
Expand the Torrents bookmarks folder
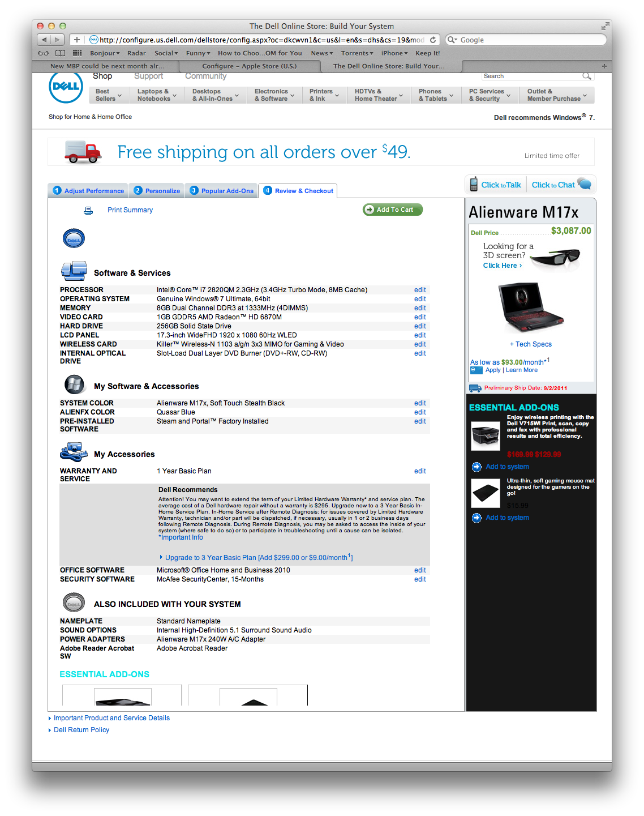coord(357,53)
